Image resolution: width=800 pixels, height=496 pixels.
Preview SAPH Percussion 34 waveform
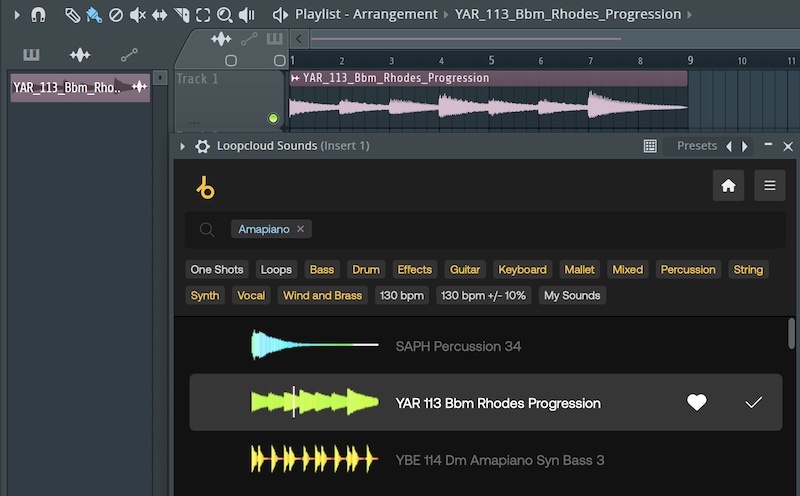315,345
